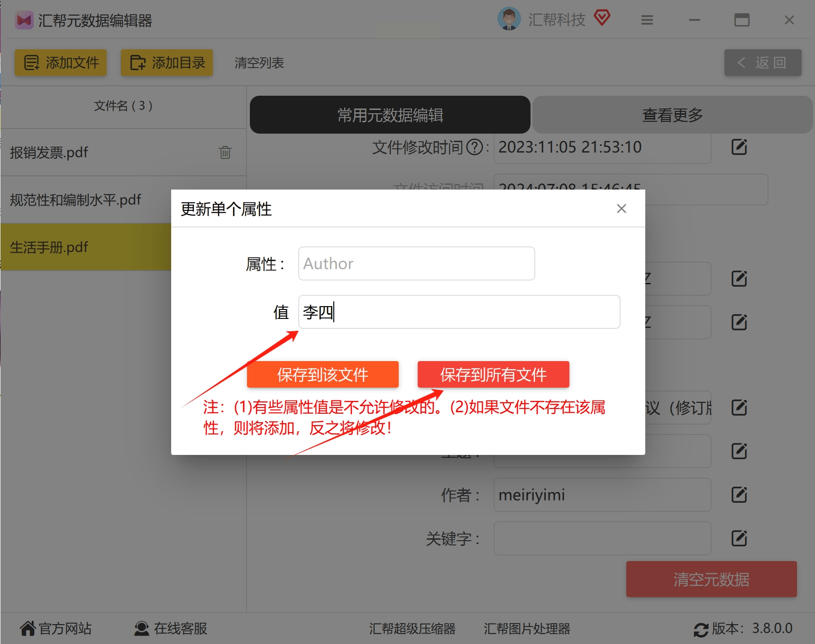Image resolution: width=815 pixels, height=644 pixels.
Task: Click the question mark help icon by 文件修改时间
Action: click(475, 147)
